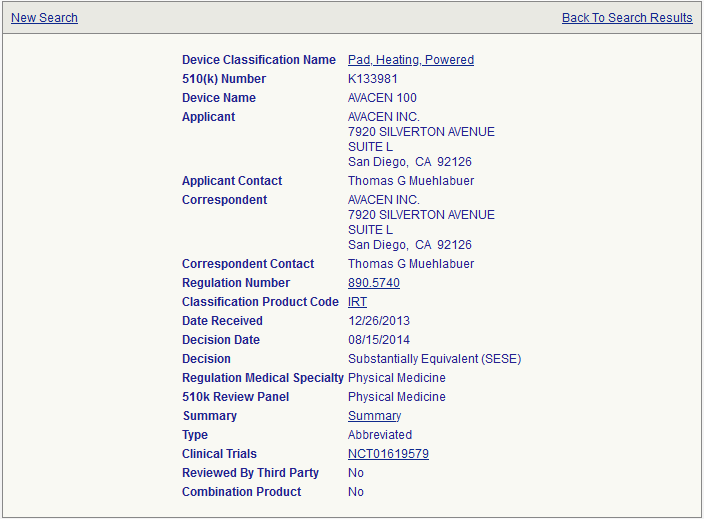704x519 pixels.
Task: Go back to search results
Action: pos(626,18)
